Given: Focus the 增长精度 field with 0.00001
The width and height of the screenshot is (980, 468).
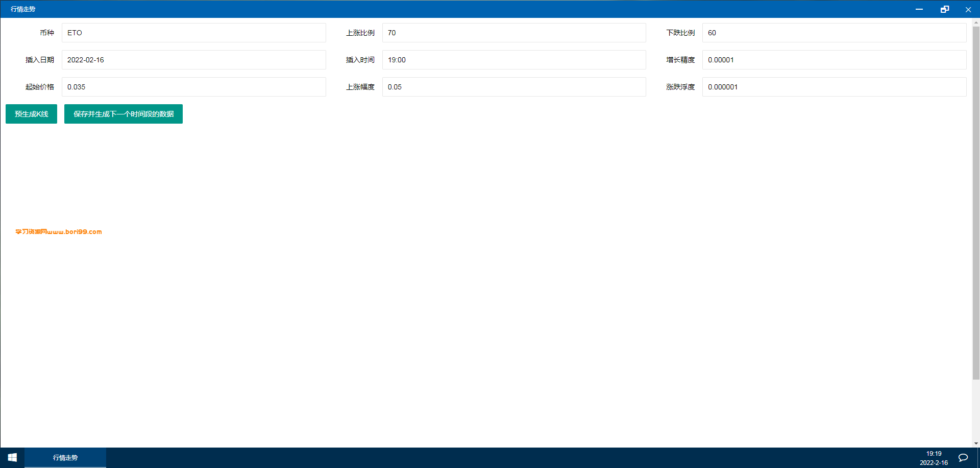Looking at the screenshot, I should (x=835, y=60).
